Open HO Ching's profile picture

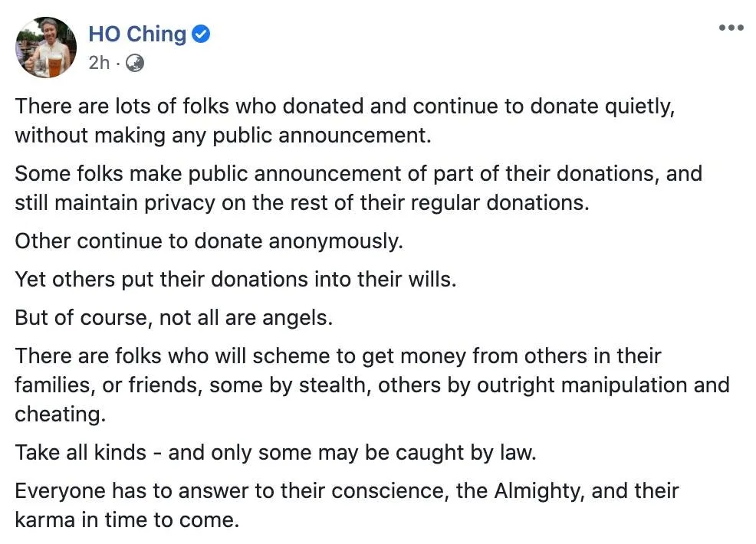[x=46, y=48]
